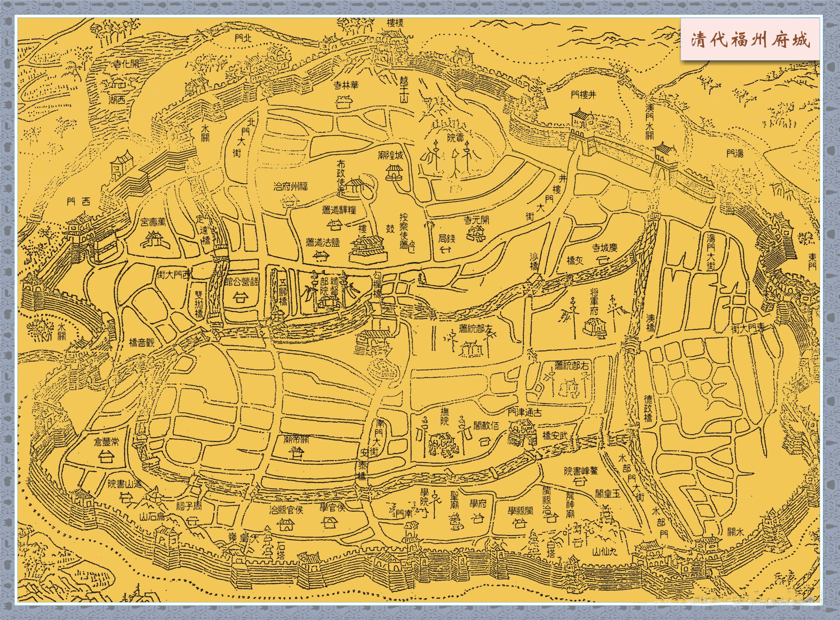Click the 清代福州府城 title box

(x=751, y=39)
